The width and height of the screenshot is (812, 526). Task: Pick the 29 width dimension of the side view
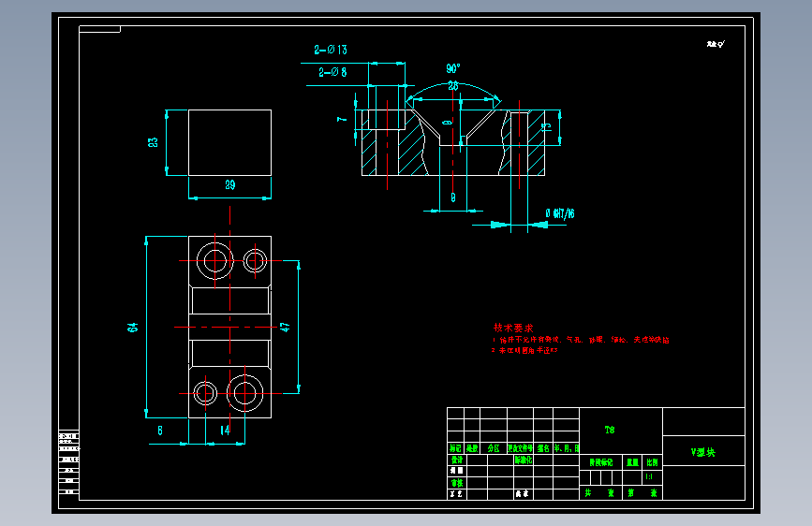click(x=230, y=184)
